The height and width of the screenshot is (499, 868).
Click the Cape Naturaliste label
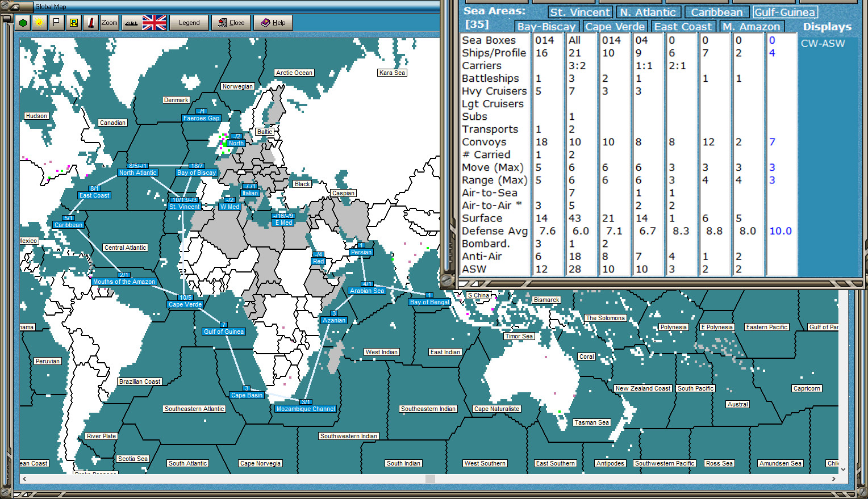(496, 409)
